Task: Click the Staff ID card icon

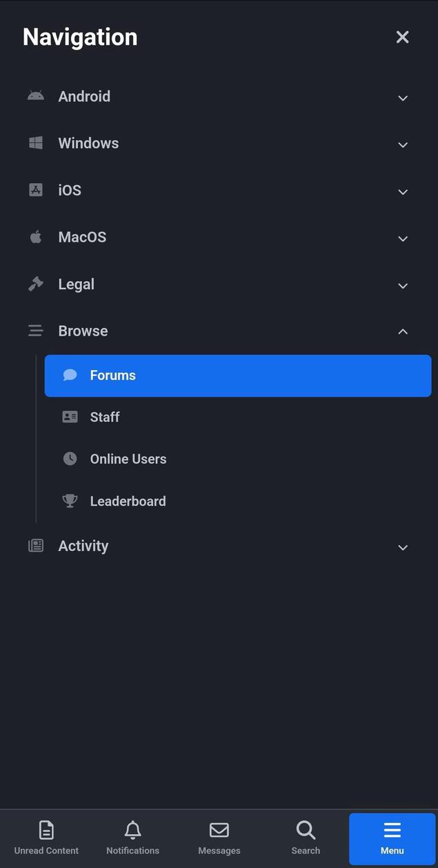Action: (70, 416)
